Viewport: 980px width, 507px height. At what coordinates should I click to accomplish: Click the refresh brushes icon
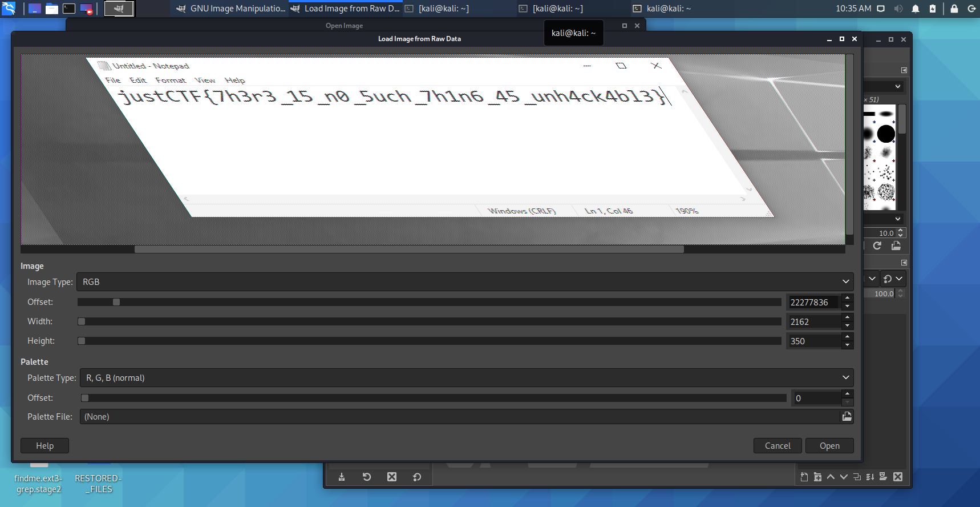tap(877, 246)
